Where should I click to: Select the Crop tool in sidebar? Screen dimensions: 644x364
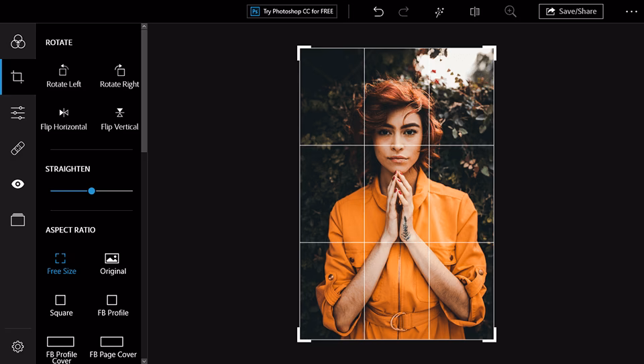(18, 77)
